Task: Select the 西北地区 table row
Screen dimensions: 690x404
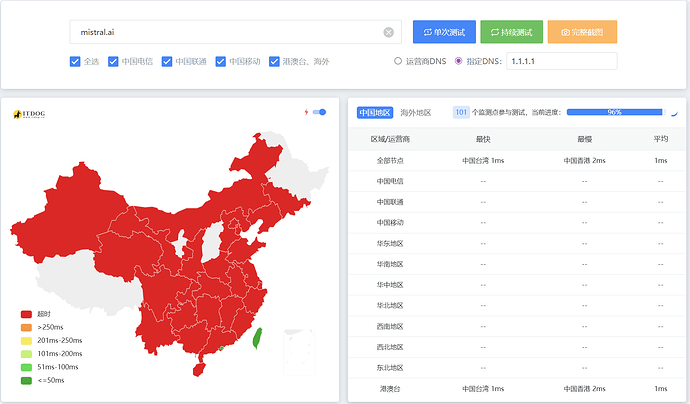Action: [x=517, y=347]
